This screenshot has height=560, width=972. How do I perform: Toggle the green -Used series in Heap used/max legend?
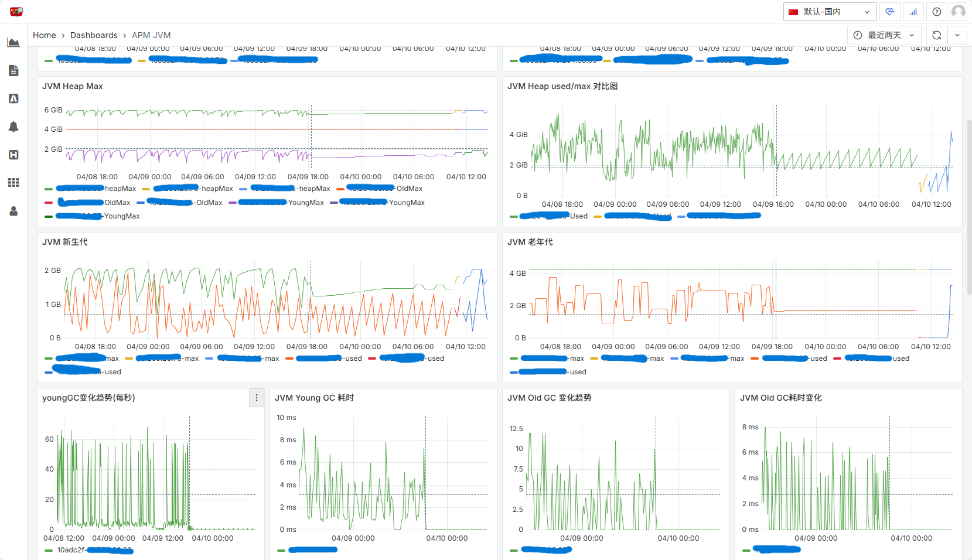pos(514,216)
